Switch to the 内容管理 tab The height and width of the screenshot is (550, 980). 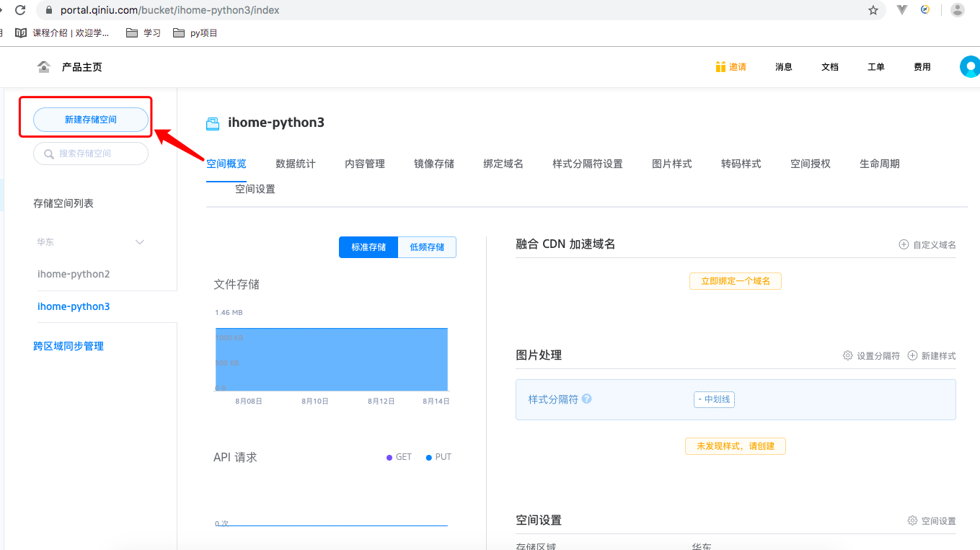tap(364, 164)
